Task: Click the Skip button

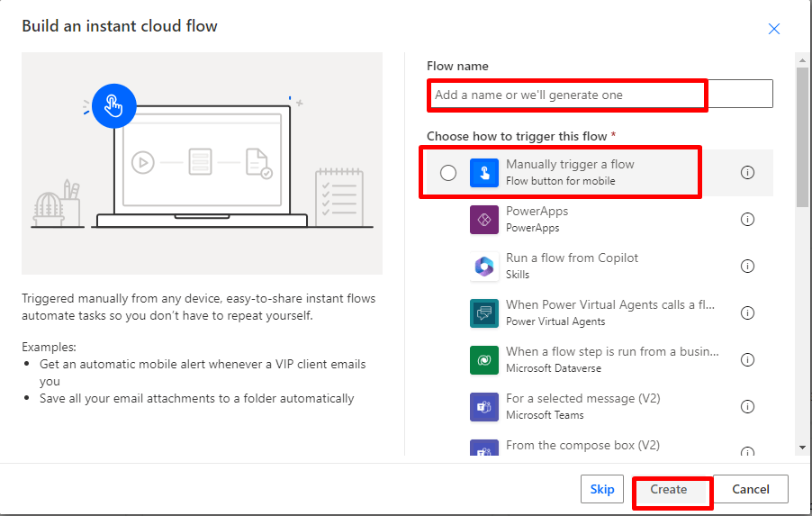Action: (x=602, y=490)
